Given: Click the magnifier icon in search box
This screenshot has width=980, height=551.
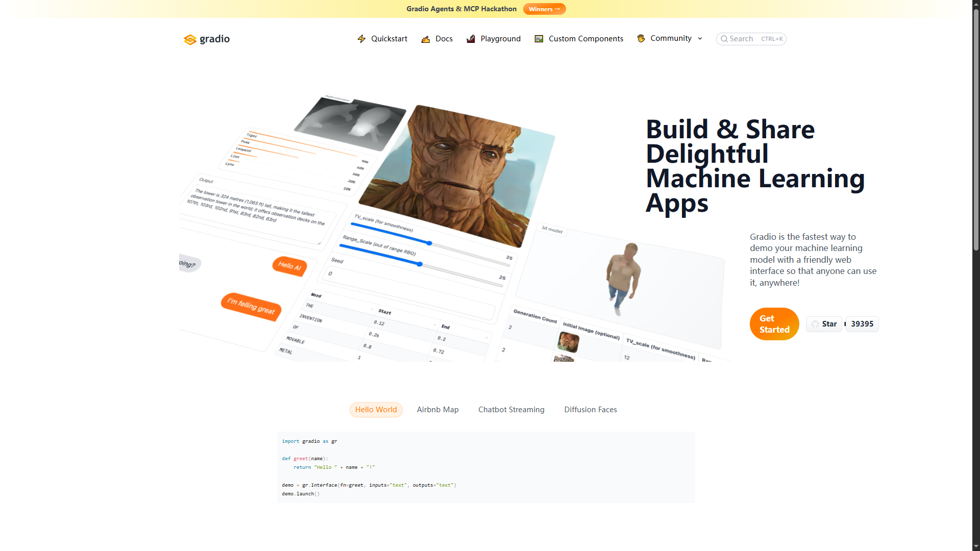Looking at the screenshot, I should coord(724,39).
